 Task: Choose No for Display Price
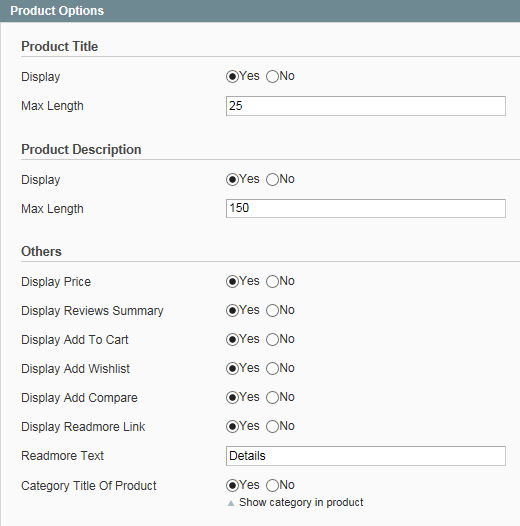pos(272,281)
